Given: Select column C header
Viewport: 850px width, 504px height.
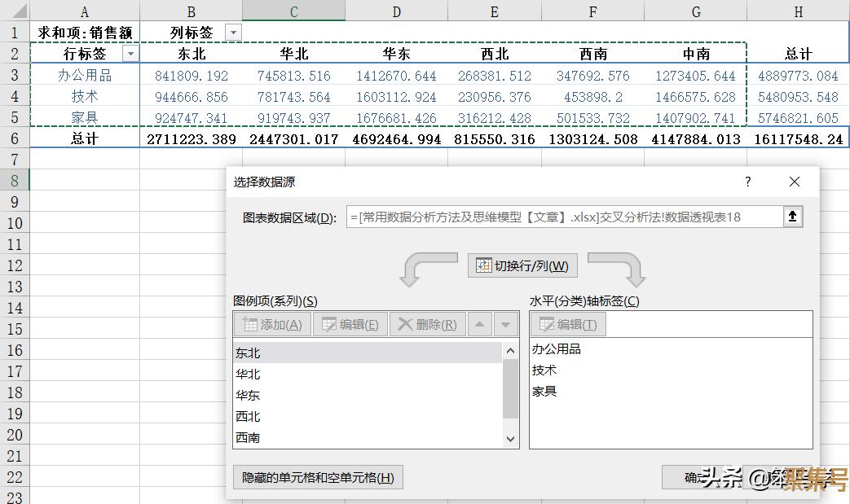Looking at the screenshot, I should [x=293, y=11].
